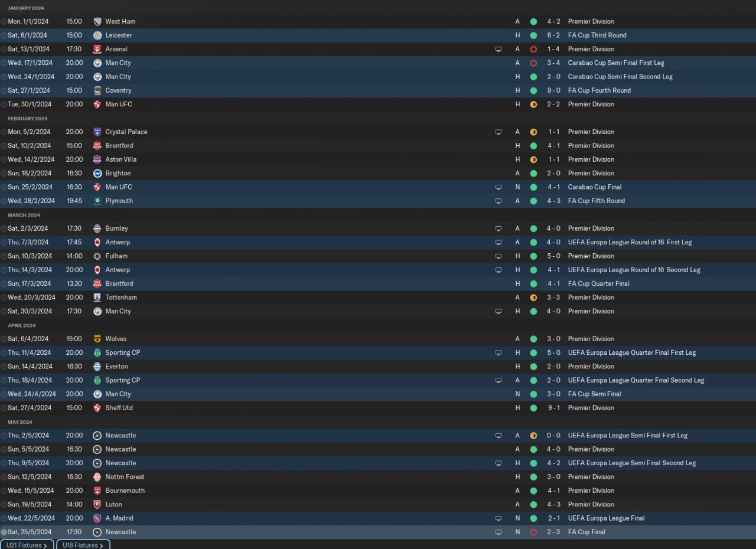756x549 pixels.
Task: Open the 0 - 0 Europa League semi-final score
Action: (x=553, y=436)
